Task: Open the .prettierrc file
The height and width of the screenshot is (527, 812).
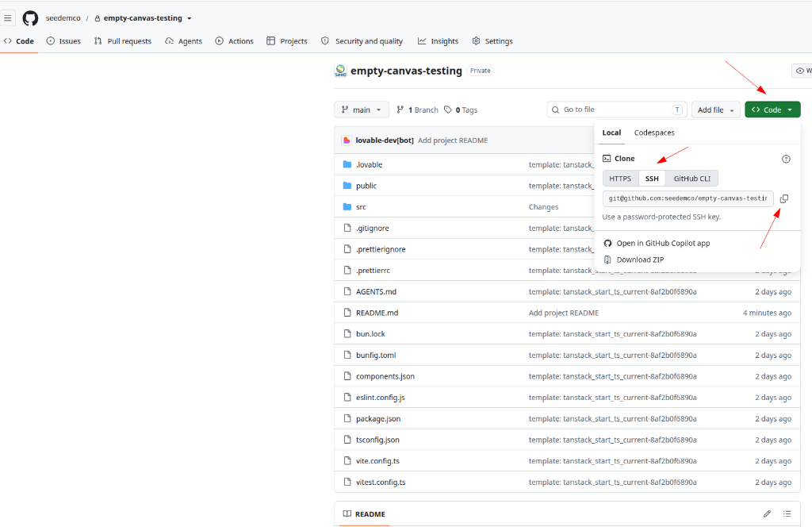Action: tap(373, 271)
